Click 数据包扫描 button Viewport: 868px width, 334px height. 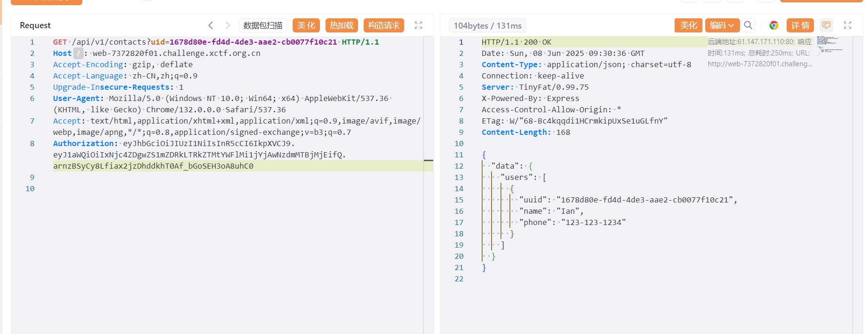tap(263, 25)
